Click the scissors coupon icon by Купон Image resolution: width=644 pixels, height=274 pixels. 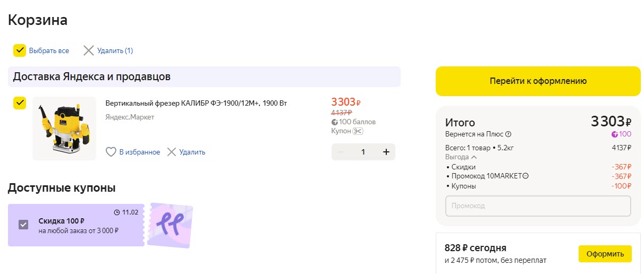pos(358,131)
